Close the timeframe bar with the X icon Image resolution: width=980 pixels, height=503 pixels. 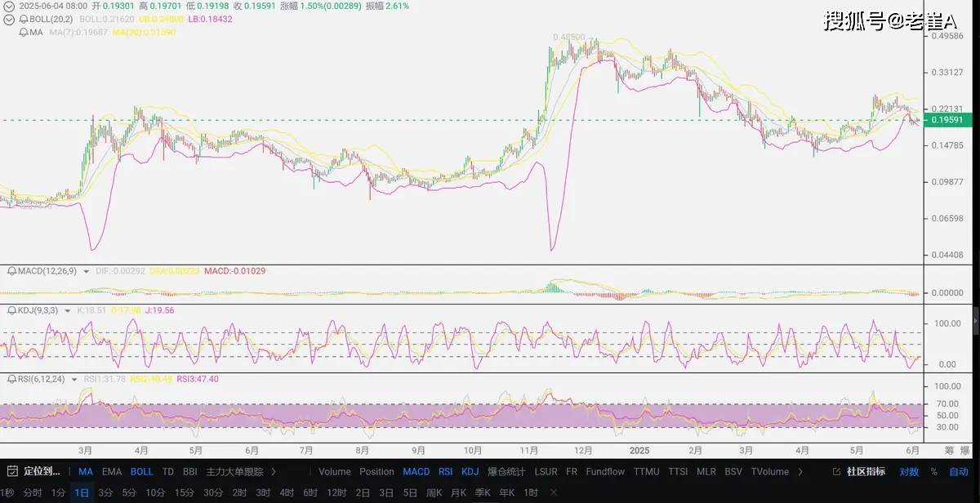[x=554, y=492]
